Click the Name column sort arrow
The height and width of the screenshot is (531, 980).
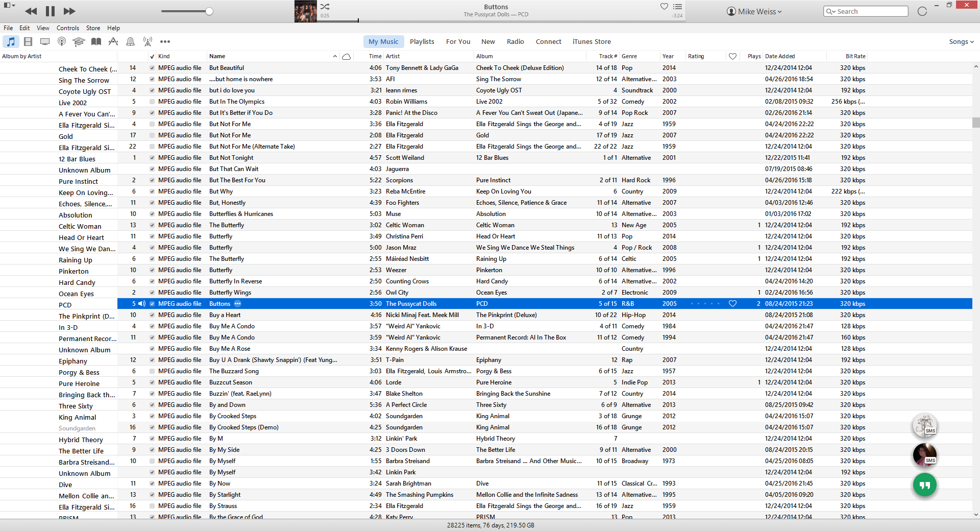pos(335,57)
